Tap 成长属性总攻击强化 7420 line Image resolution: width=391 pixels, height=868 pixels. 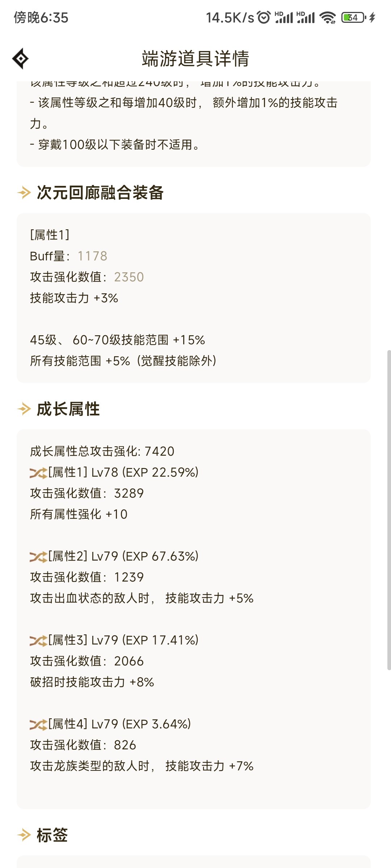point(102,451)
